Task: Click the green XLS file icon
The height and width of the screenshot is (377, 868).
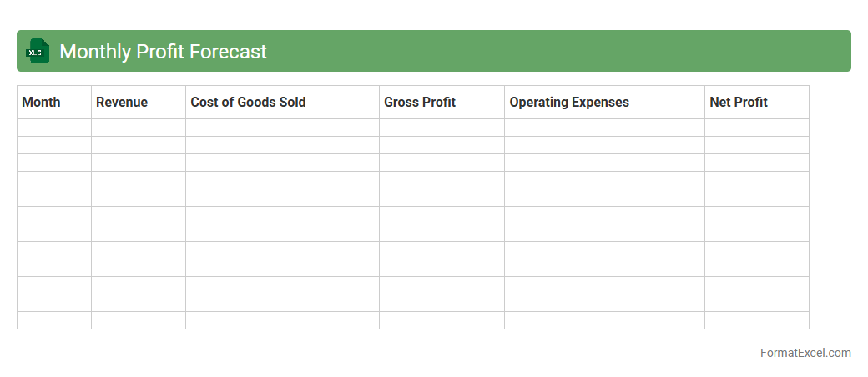Action: (38, 51)
